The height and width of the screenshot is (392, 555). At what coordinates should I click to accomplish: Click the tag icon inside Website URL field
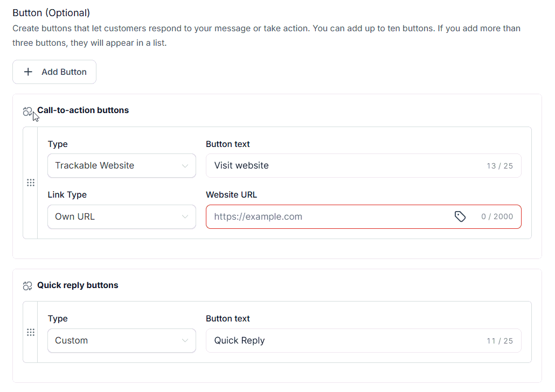click(460, 216)
